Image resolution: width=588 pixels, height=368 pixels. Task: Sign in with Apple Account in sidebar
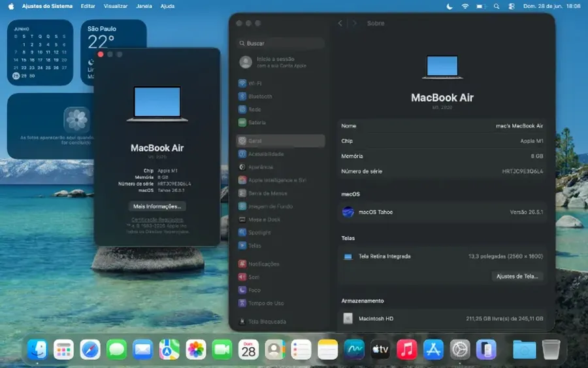(x=280, y=62)
